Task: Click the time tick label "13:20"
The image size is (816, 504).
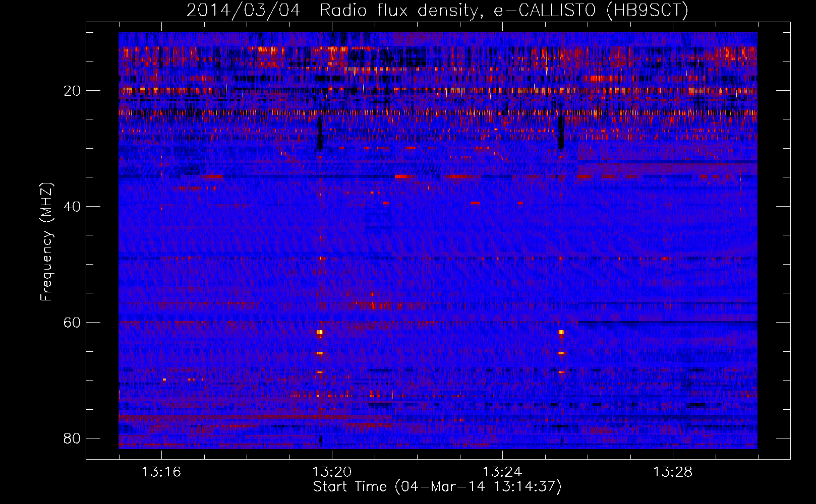Action: pyautogui.click(x=332, y=472)
